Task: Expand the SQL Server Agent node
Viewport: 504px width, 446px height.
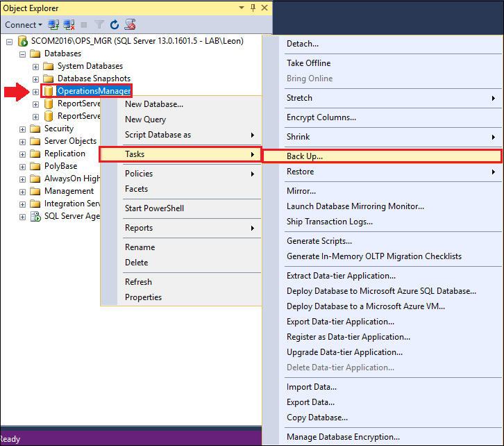Action: pyautogui.click(x=22, y=217)
